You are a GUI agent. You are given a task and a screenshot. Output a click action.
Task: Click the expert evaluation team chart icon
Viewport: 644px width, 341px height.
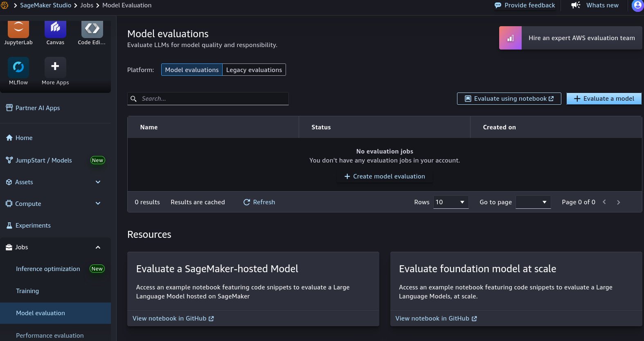click(x=510, y=38)
